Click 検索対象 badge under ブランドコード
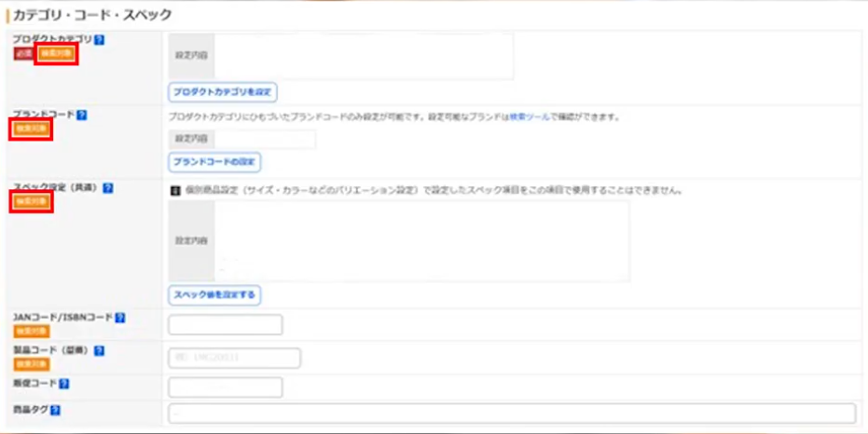Screen dimensions: 868x434 pyautogui.click(x=32, y=129)
